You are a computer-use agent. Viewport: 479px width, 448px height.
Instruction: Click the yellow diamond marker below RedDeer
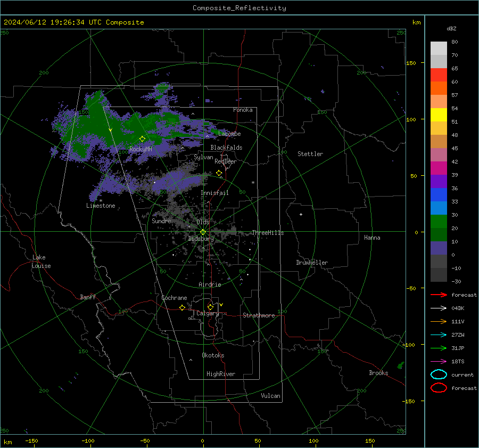tap(219, 173)
